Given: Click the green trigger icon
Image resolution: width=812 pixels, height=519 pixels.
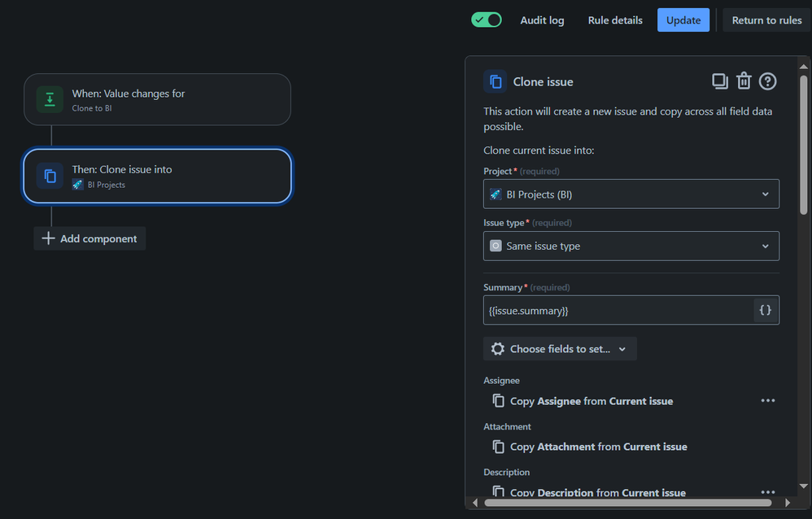Looking at the screenshot, I should tap(50, 99).
